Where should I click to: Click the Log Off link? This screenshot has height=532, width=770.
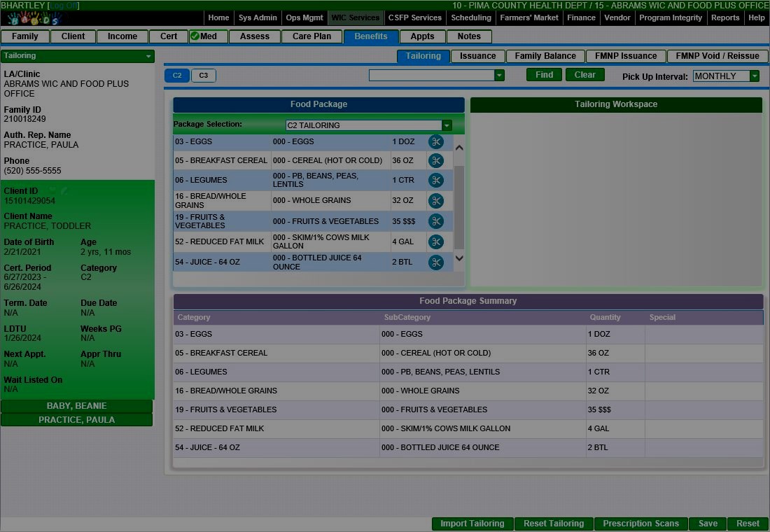pos(63,6)
